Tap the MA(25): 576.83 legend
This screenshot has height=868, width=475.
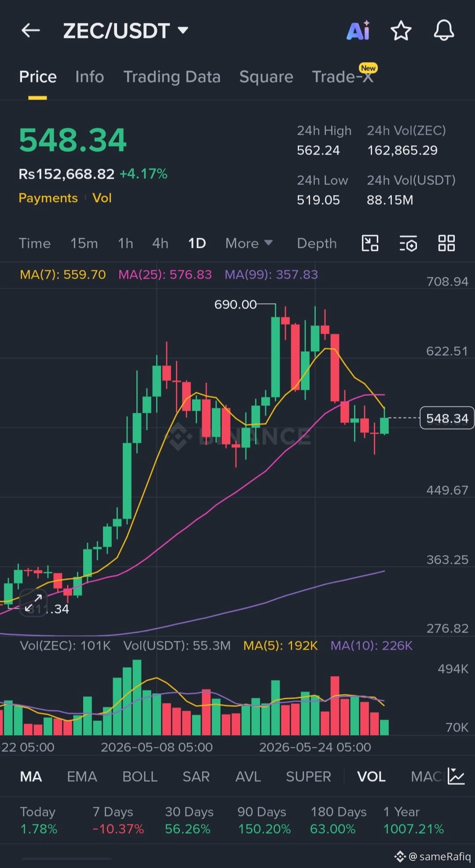tap(165, 275)
